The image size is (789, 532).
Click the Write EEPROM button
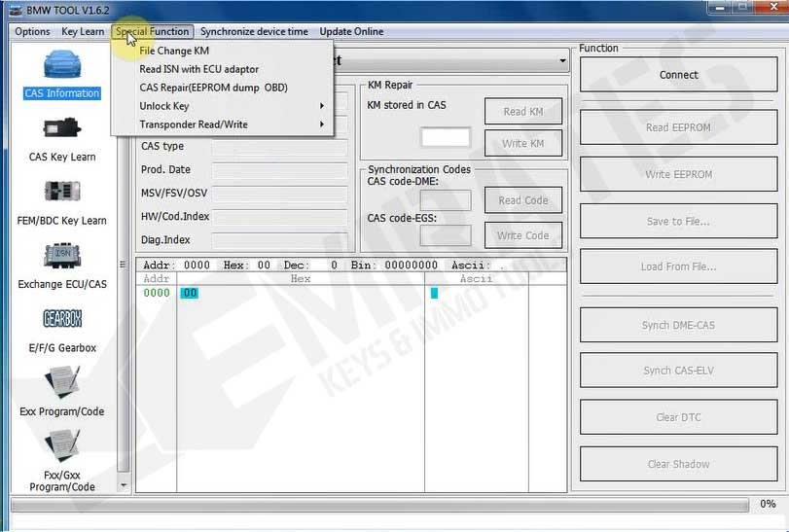click(678, 174)
